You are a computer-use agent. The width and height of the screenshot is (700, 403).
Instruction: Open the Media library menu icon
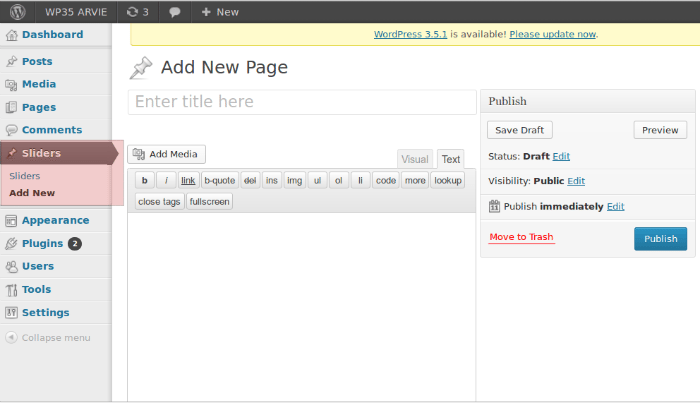click(12, 84)
